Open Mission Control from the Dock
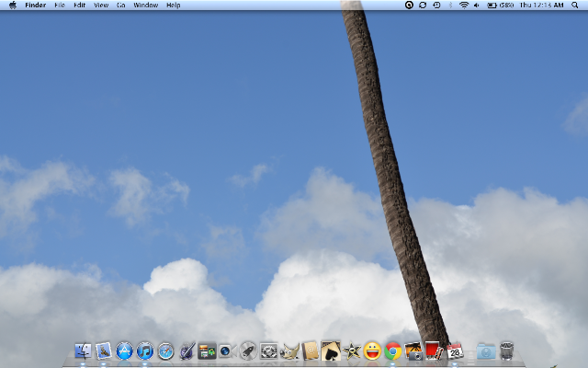588x368 pixels. (x=207, y=351)
